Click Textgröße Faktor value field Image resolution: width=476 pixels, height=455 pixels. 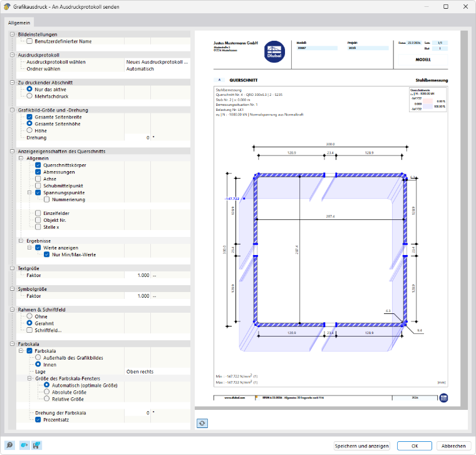137,275
